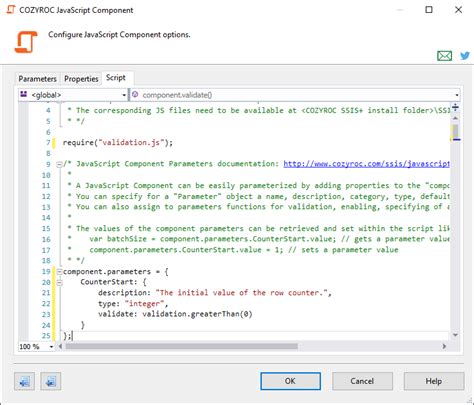Select the Script tab
Image resolution: width=474 pixels, height=405 pixels.
(116, 78)
